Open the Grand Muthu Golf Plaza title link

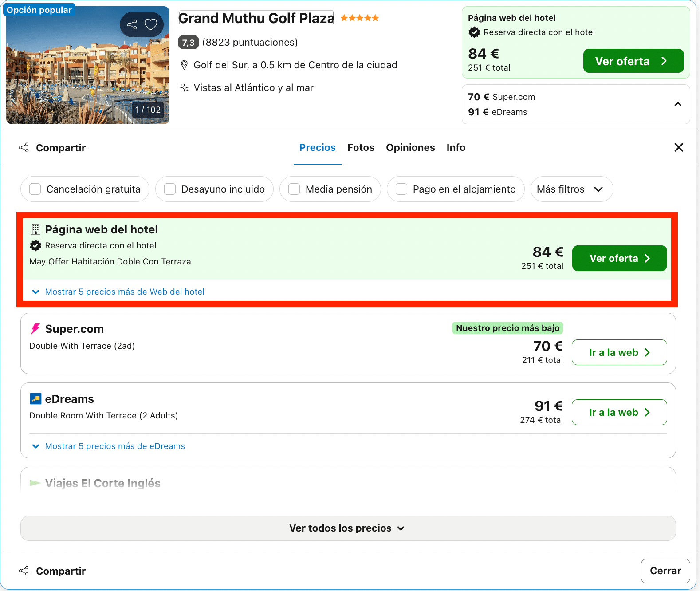[256, 18]
